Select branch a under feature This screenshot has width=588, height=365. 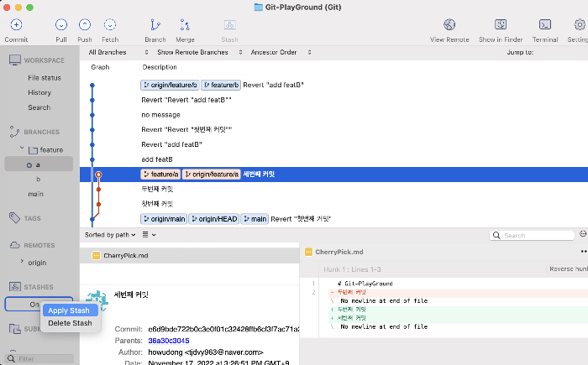39,164
